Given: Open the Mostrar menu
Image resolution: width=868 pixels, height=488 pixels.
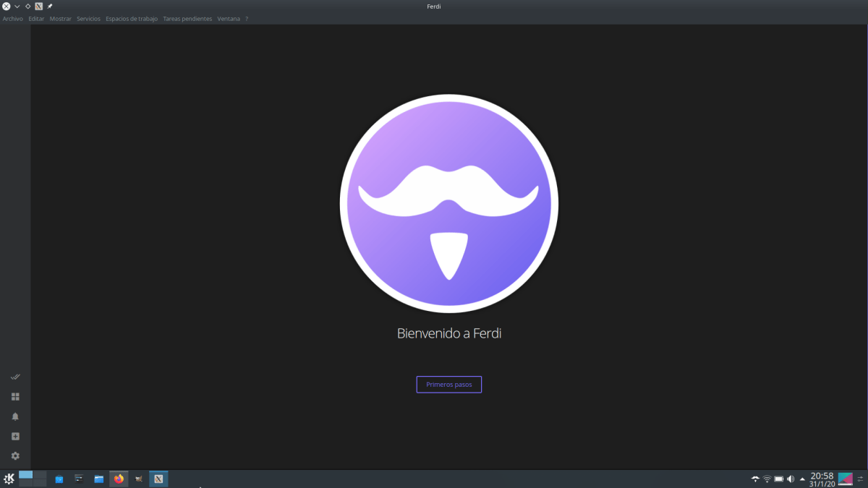Looking at the screenshot, I should coord(61,19).
